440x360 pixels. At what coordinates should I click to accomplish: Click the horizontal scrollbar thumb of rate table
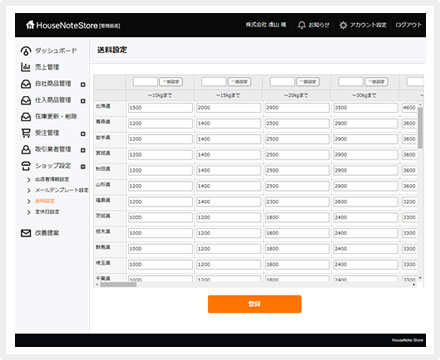click(x=118, y=284)
